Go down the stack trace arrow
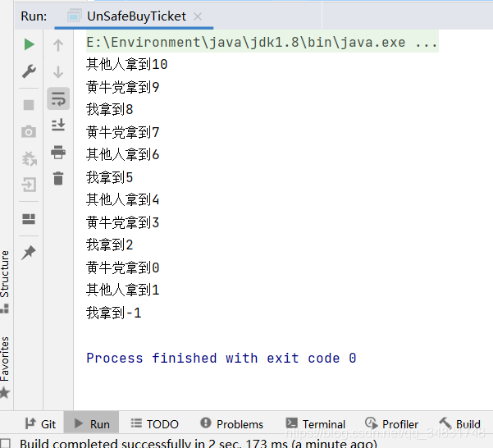Image resolution: width=493 pixels, height=448 pixels. (58, 72)
